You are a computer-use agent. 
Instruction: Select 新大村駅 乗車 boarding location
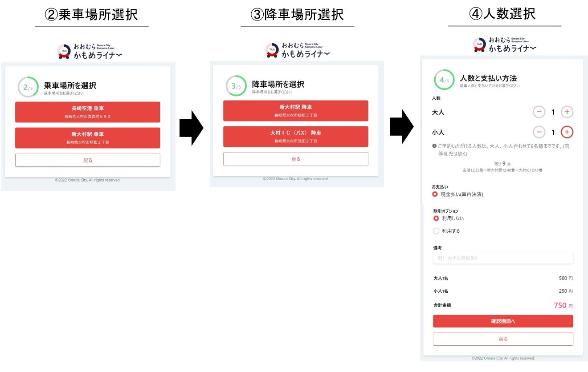click(x=88, y=137)
